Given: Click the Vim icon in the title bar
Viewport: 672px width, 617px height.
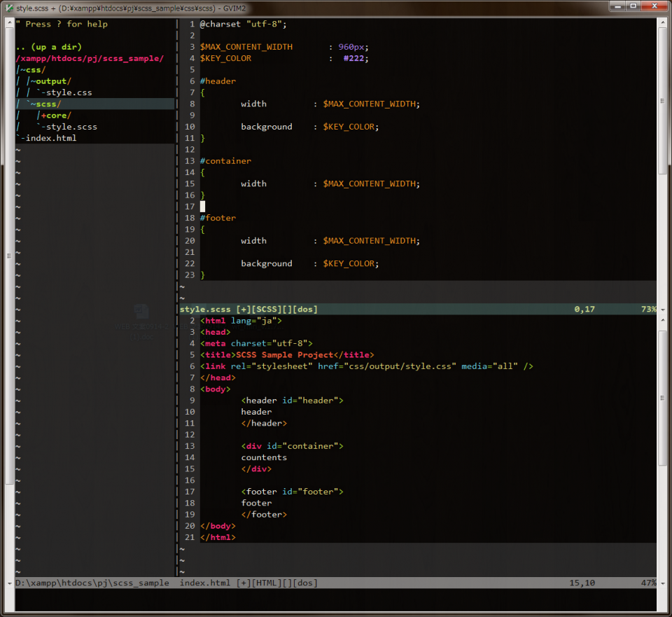Looking at the screenshot, I should click(x=9, y=8).
